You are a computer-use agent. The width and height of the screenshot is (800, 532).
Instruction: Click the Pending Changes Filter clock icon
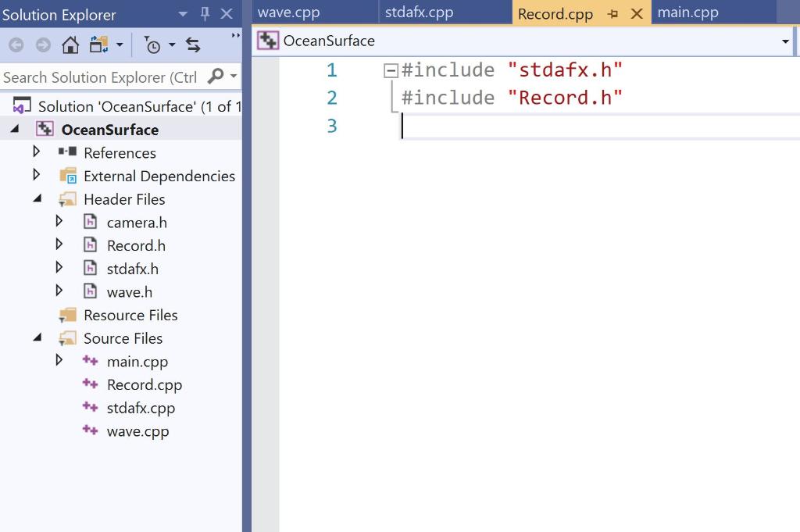(x=152, y=45)
